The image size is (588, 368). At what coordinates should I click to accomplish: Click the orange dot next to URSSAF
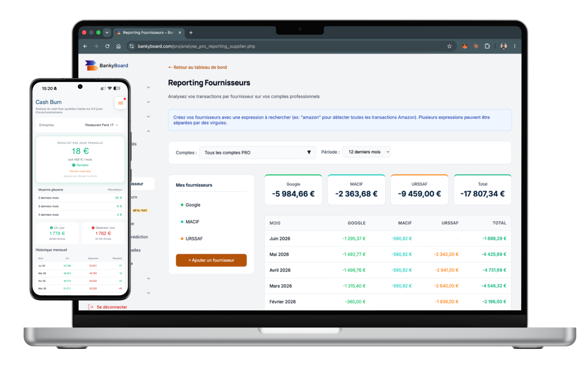click(x=182, y=239)
